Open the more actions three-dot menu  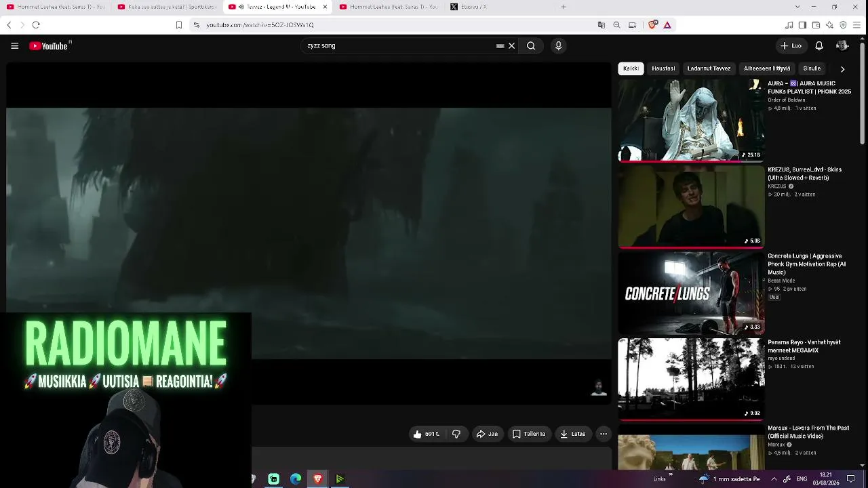[x=604, y=434]
